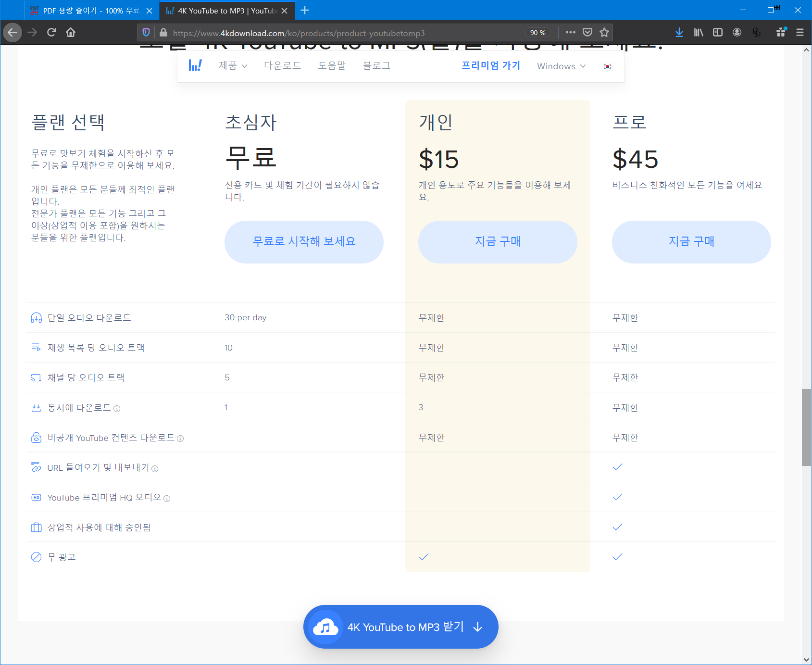Click the 무 광고 checkmark in 개인 column
This screenshot has width=812, height=665.
coord(424,557)
